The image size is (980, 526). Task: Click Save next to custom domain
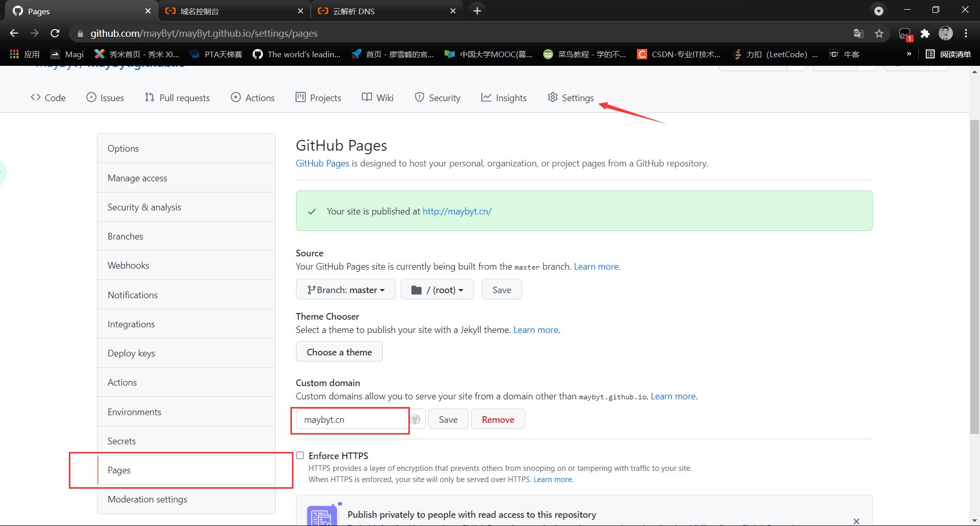click(x=448, y=419)
